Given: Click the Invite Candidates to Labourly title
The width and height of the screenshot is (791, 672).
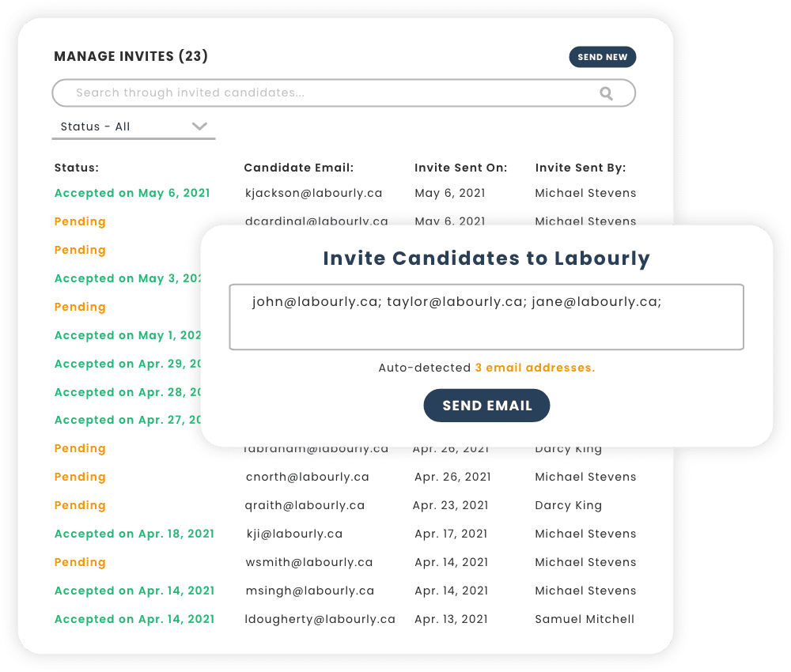Looking at the screenshot, I should 486,258.
